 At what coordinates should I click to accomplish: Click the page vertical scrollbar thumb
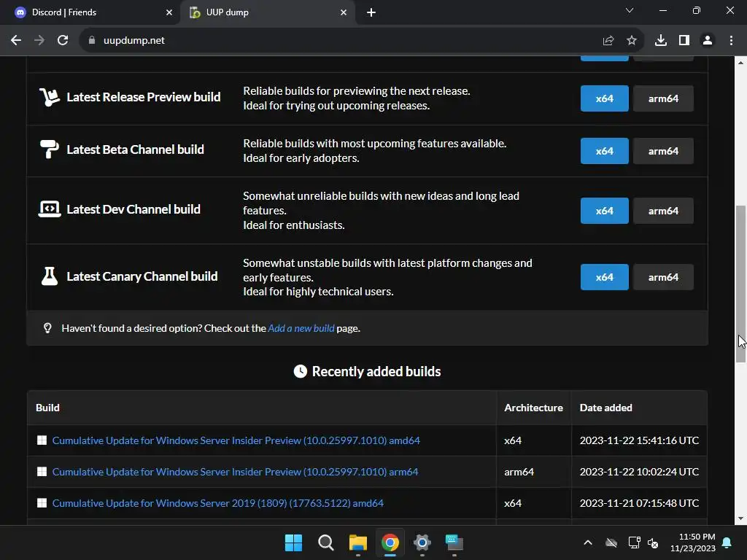740,284
